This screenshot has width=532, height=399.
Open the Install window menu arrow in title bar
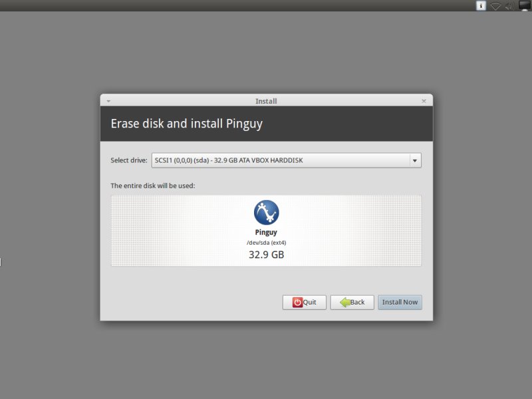tap(108, 101)
